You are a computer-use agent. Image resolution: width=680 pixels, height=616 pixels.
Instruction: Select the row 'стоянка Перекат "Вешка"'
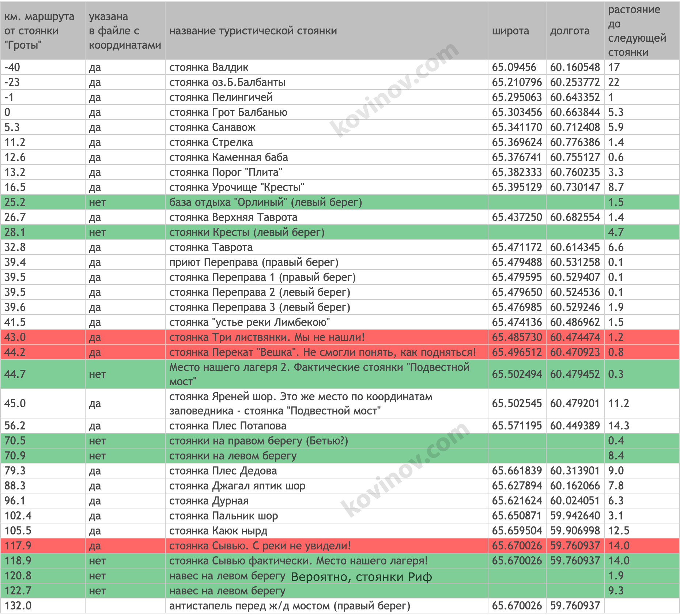point(340,352)
